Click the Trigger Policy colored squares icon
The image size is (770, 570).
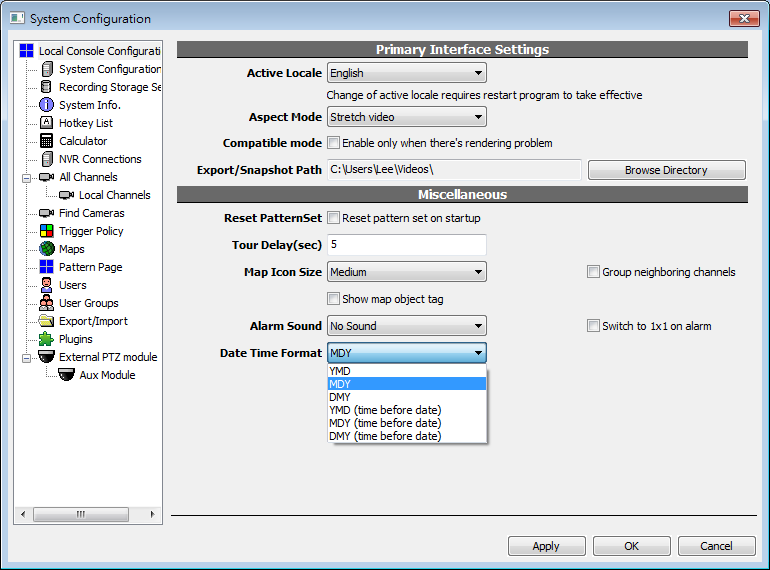coord(47,231)
